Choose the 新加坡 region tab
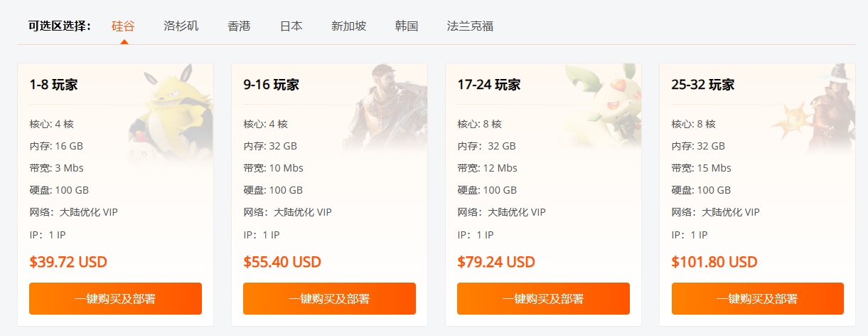 pyautogui.click(x=348, y=26)
